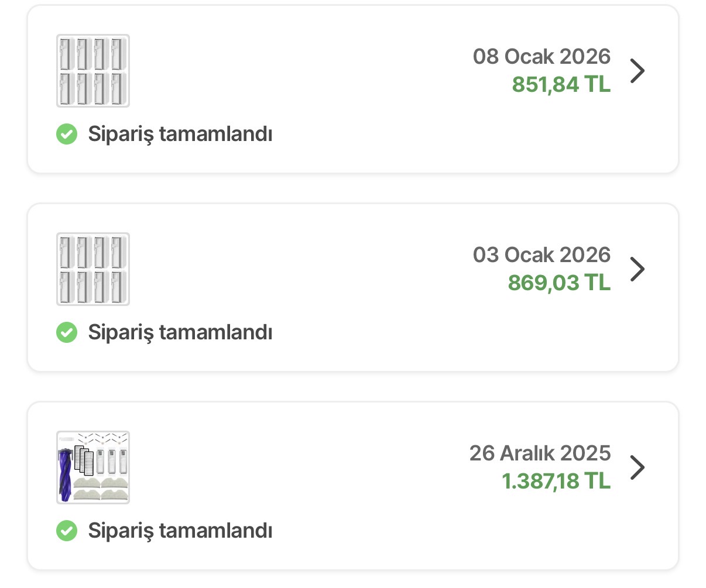The image size is (706, 588).
Task: Select the "03 Ocak 2026" date label
Action: click(542, 255)
